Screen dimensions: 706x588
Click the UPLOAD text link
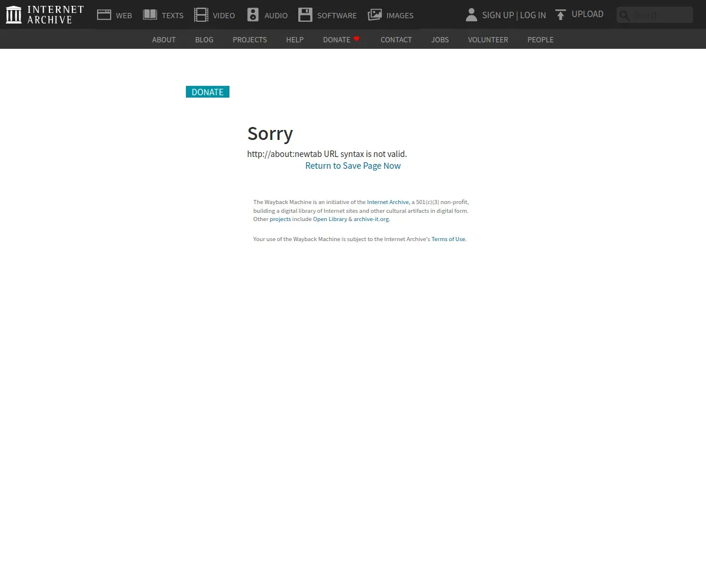tap(588, 14)
